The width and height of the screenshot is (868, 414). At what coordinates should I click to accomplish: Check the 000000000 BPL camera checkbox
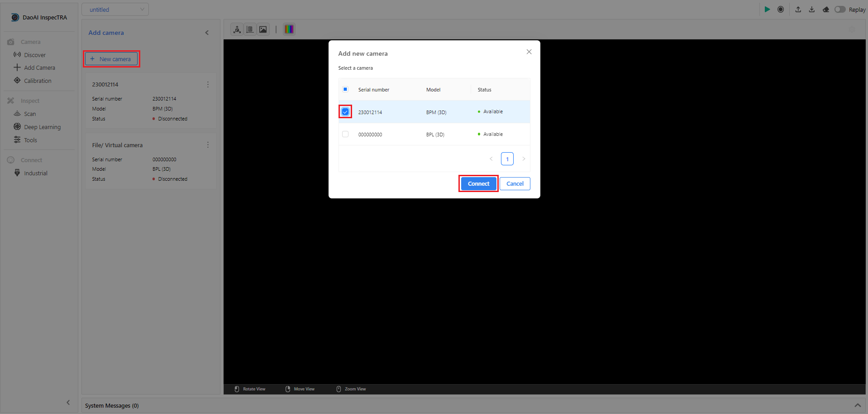[345, 134]
